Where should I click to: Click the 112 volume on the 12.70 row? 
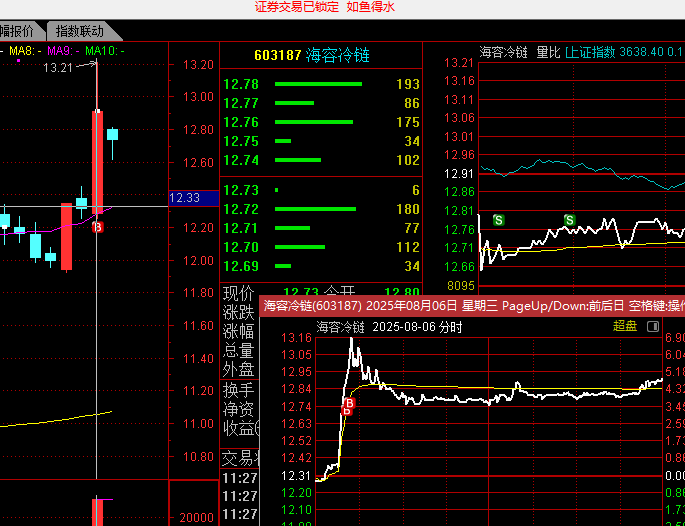[408, 247]
